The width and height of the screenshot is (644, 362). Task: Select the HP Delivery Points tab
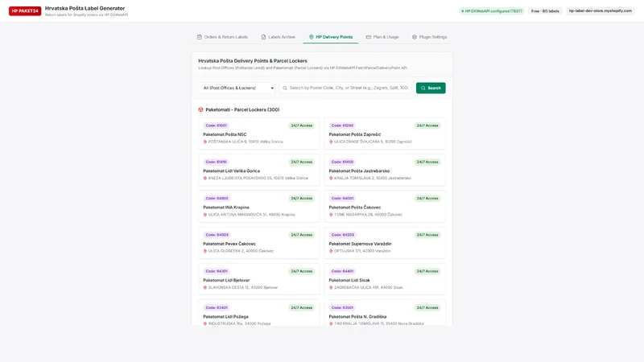click(331, 37)
